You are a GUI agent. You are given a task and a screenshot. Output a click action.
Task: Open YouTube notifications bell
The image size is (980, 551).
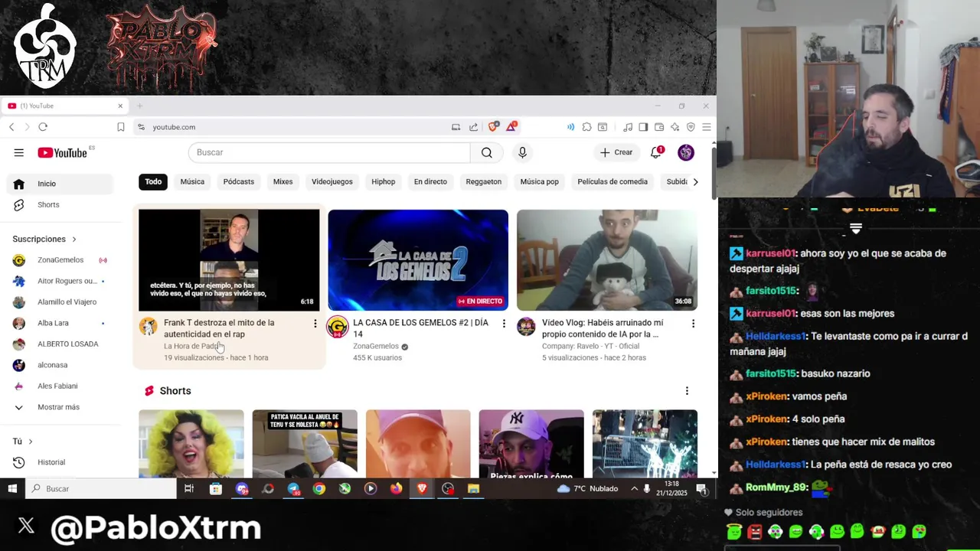656,152
